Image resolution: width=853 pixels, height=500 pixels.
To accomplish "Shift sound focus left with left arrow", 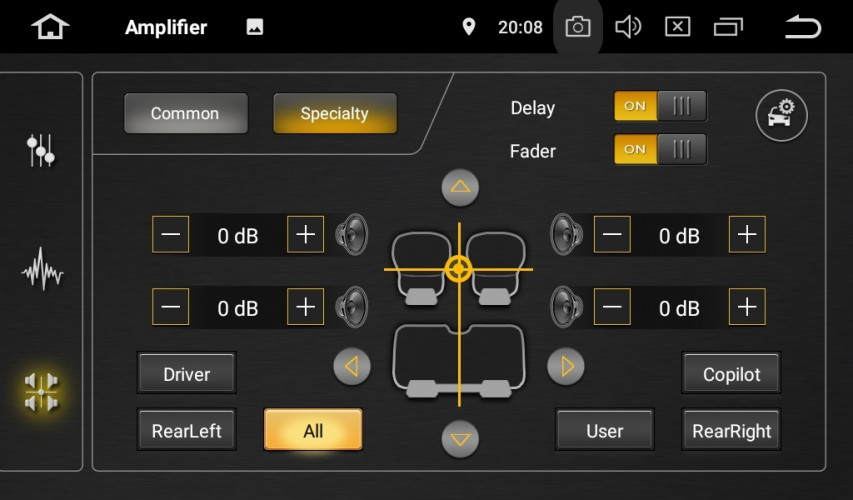I will click(351, 367).
